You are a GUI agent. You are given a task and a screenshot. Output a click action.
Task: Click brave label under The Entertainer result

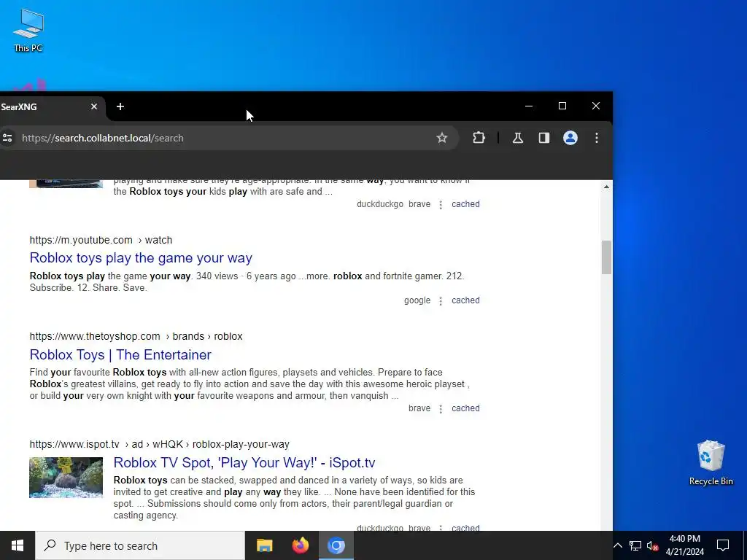pyautogui.click(x=419, y=408)
